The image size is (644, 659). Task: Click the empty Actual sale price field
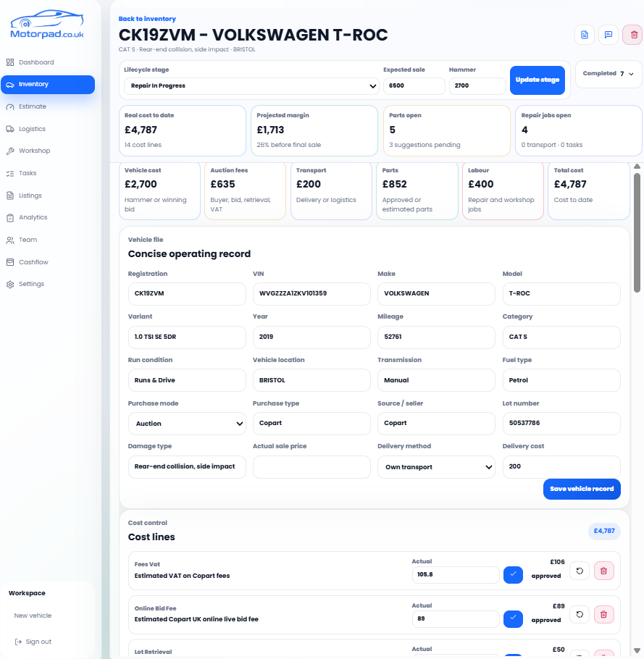tap(311, 467)
